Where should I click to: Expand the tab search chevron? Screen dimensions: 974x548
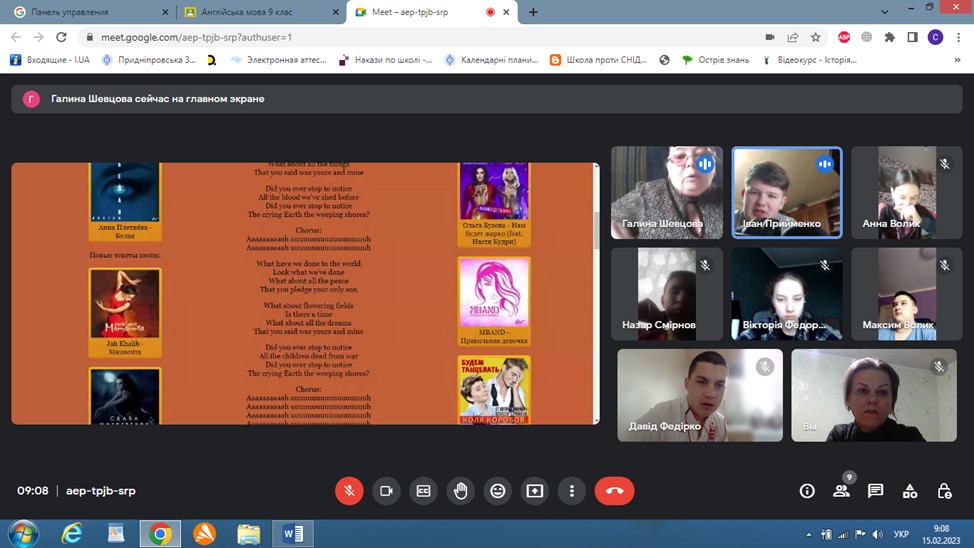pos(885,12)
